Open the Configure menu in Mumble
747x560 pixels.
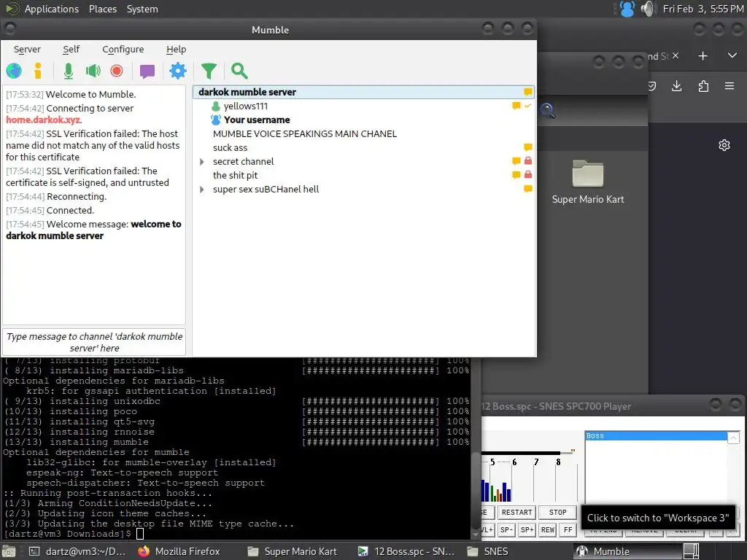point(123,49)
